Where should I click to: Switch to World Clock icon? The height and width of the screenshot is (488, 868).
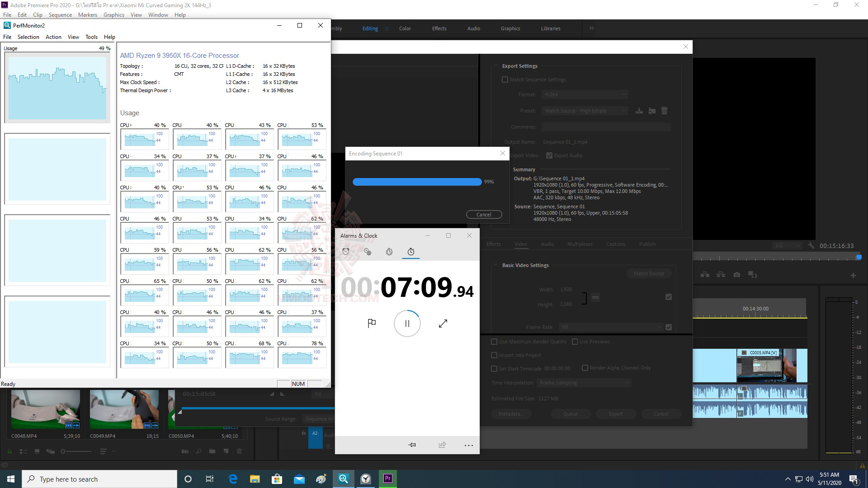click(x=368, y=252)
